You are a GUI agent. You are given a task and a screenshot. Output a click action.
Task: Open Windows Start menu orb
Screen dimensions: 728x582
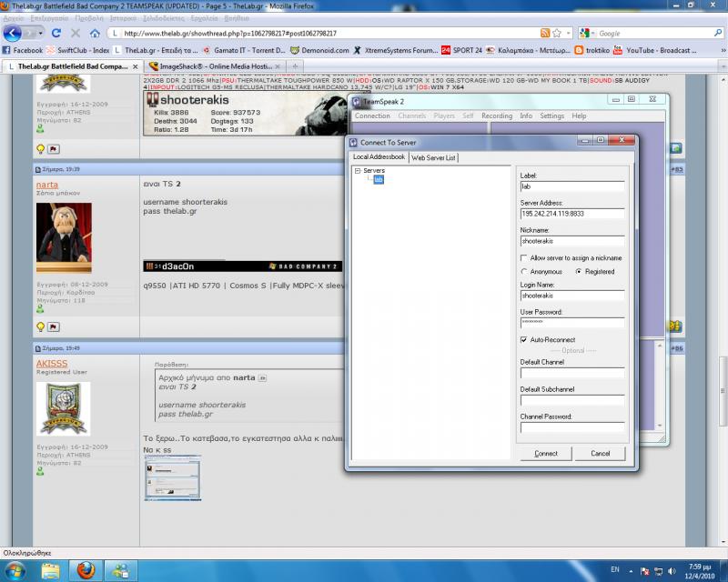point(15,571)
